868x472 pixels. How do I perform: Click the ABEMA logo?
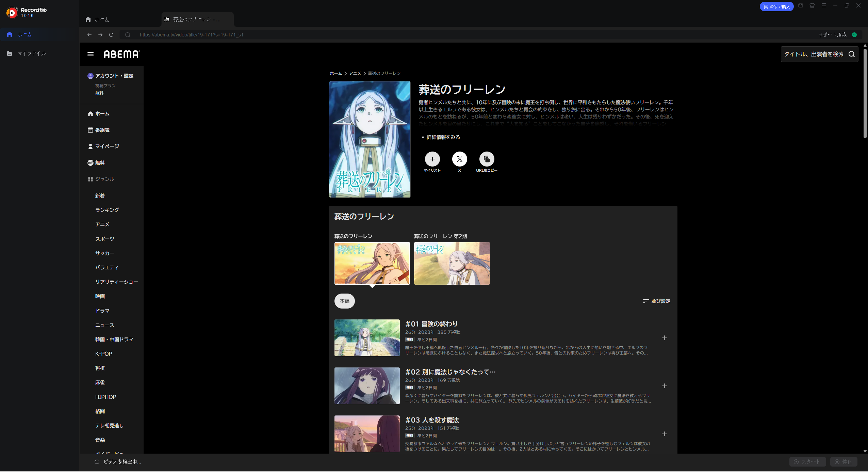coord(122,54)
